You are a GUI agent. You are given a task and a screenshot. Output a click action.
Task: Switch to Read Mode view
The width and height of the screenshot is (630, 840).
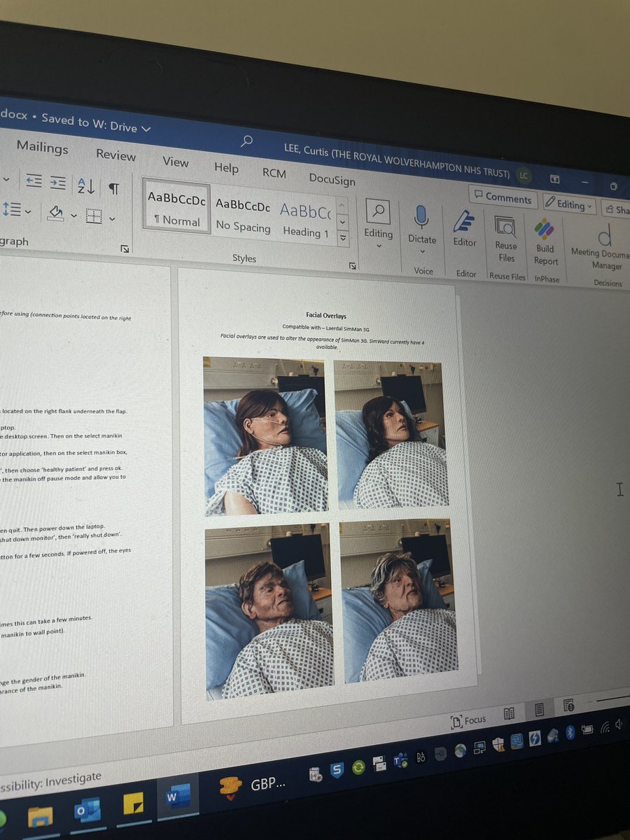pyautogui.click(x=509, y=713)
